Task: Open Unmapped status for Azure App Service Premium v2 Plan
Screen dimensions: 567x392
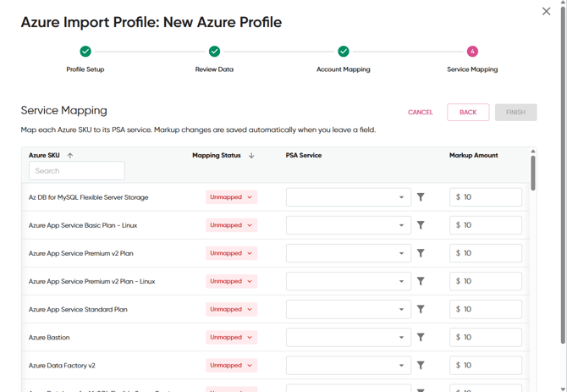Action: 231,253
